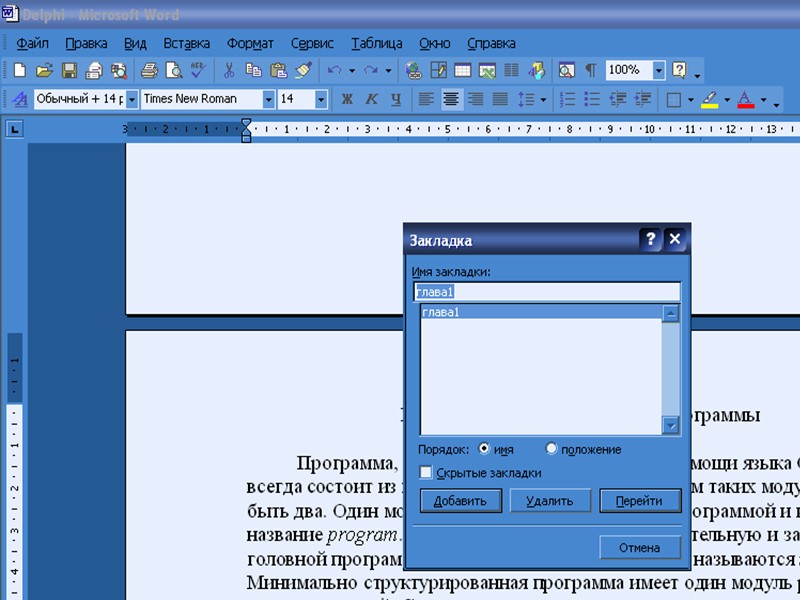Screen dimensions: 800x600
Task: Select the 'имя' sort order radio button
Action: click(484, 448)
